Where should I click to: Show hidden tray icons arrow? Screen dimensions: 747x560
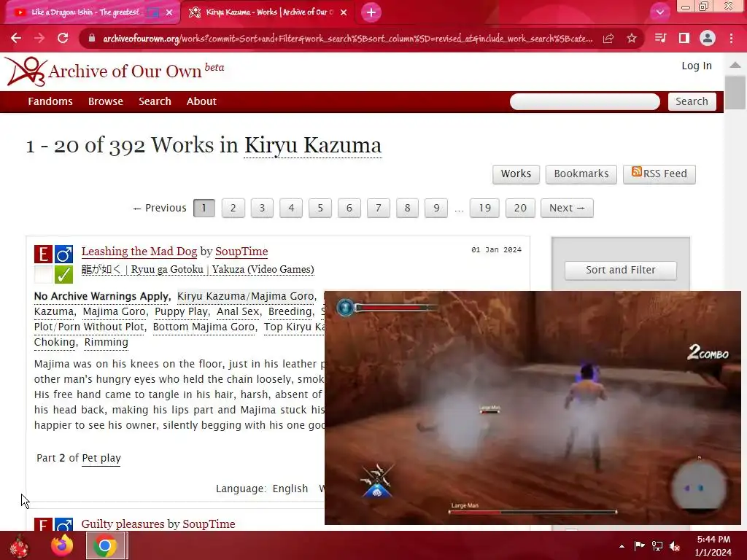pyautogui.click(x=622, y=546)
